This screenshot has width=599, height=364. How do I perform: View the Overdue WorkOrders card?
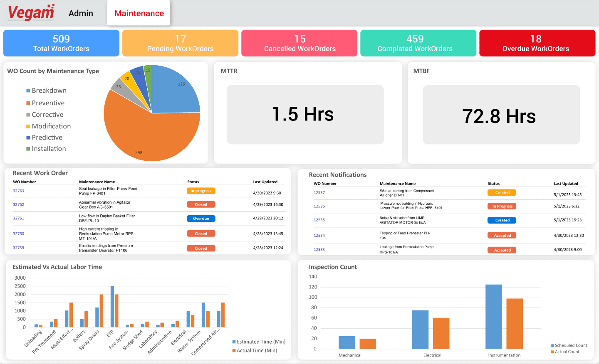pyautogui.click(x=537, y=43)
